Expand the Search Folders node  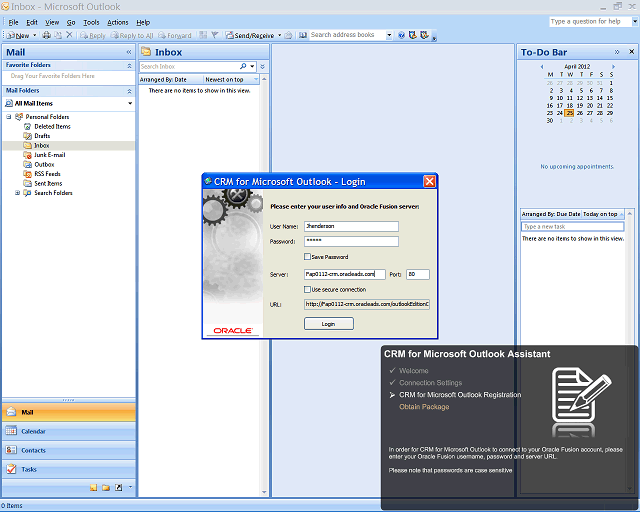click(18, 193)
